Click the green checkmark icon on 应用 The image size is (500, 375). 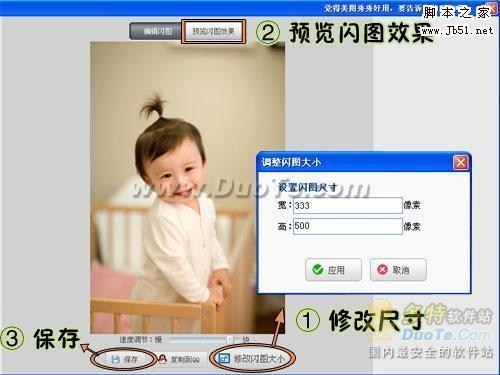(318, 269)
